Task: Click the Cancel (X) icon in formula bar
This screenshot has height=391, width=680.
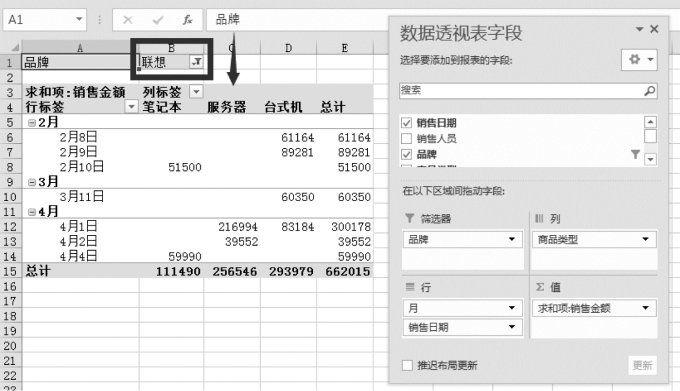Action: point(128,20)
